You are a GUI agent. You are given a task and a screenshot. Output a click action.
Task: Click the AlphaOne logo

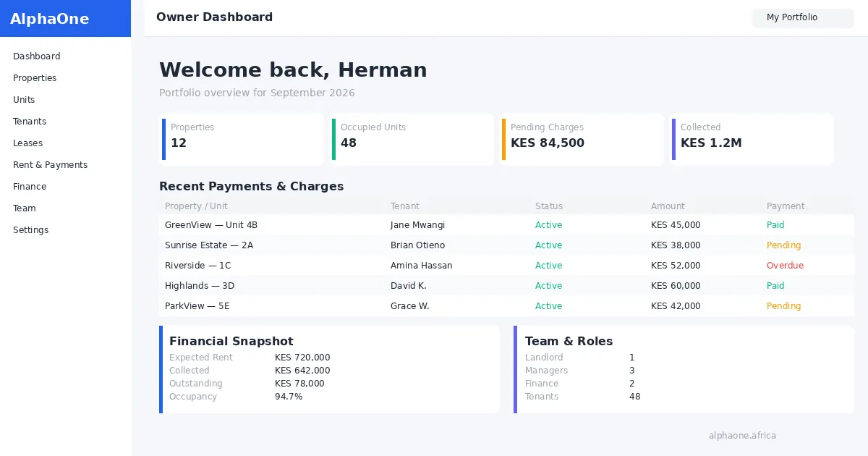tap(50, 19)
